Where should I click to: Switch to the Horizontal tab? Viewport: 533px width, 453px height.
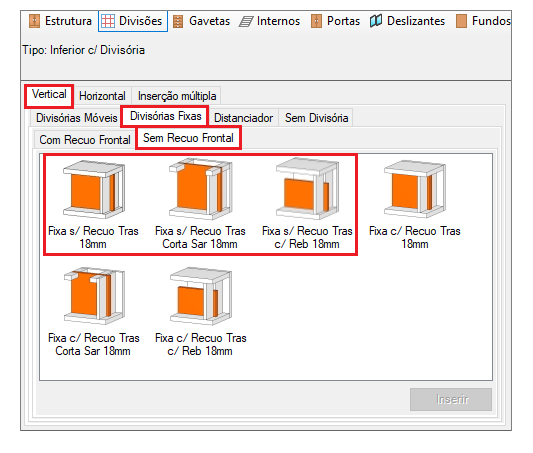(x=102, y=96)
